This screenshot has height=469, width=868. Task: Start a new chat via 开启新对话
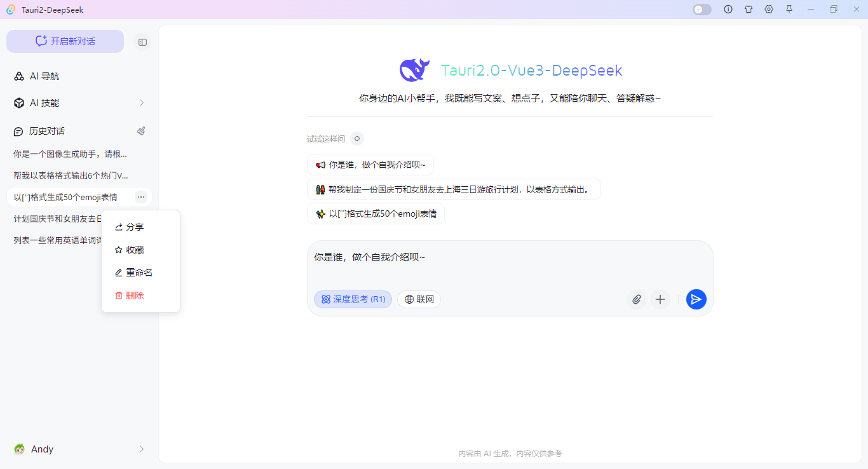pos(65,41)
